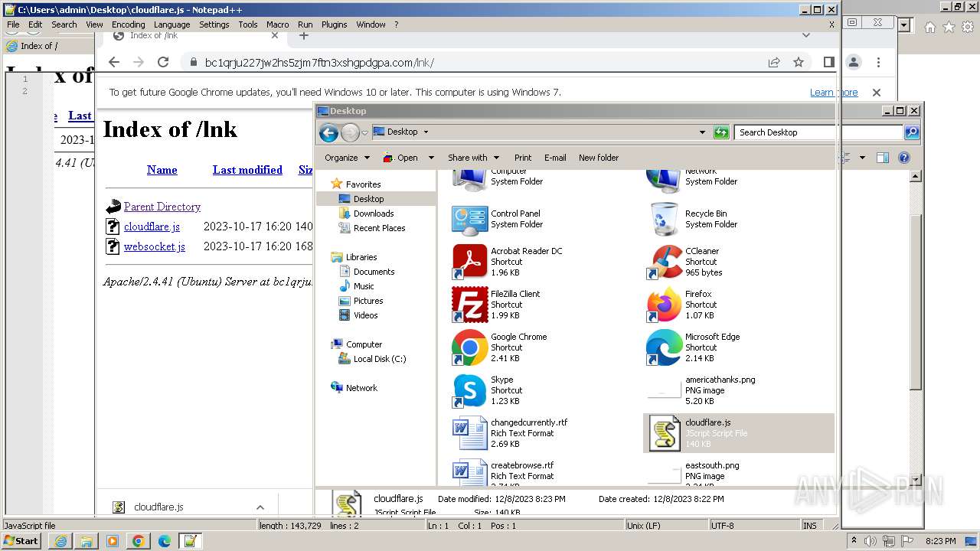Screen dimensions: 980x551
Task: Open recent pages dropdown next to Forward
Action: point(364,133)
